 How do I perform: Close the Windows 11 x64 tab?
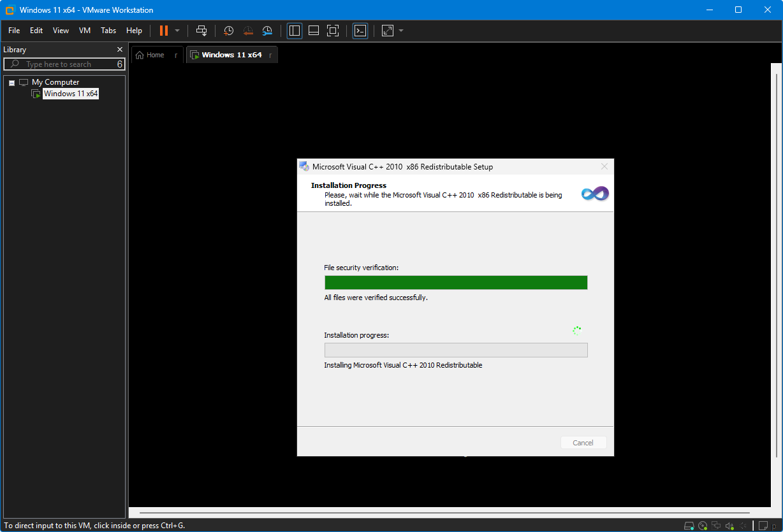pyautogui.click(x=270, y=55)
